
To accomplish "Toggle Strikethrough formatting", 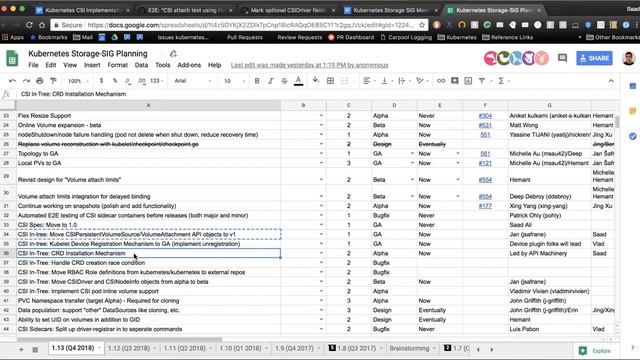I will 284,81.
